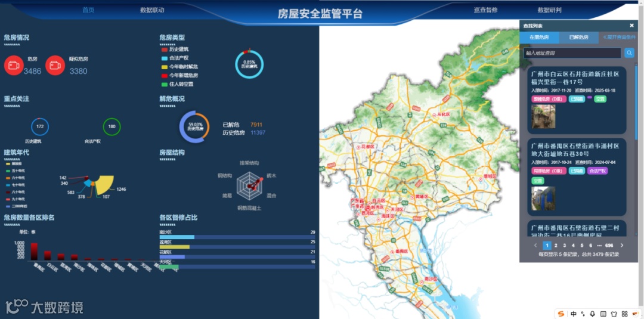Click the 南沙区 督修占比 progress bar
Viewport: 644px width, 319px height.
(x=237, y=237)
